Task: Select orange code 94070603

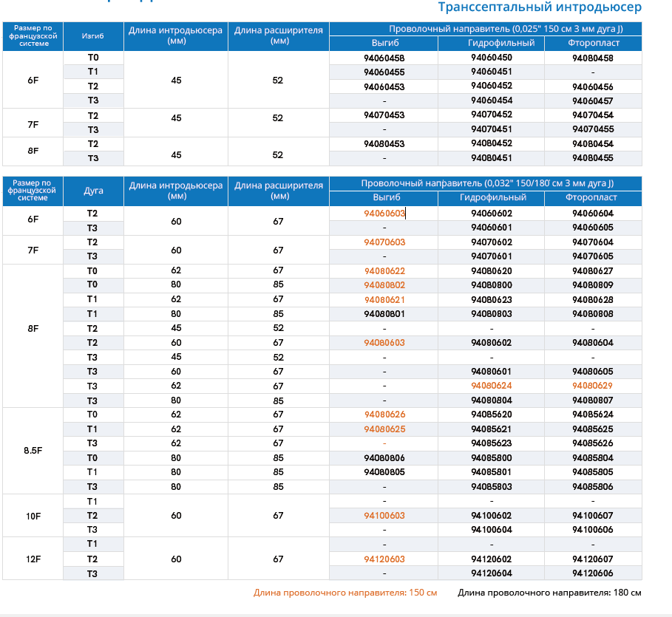Action: click(x=384, y=242)
